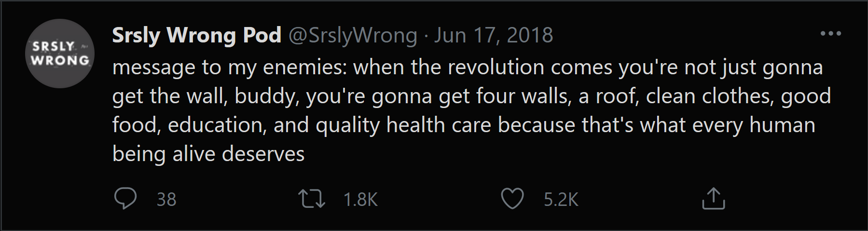The height and width of the screenshot is (231, 868).
Task: Click the Srsly Wrong Pod display name
Action: [x=196, y=35]
